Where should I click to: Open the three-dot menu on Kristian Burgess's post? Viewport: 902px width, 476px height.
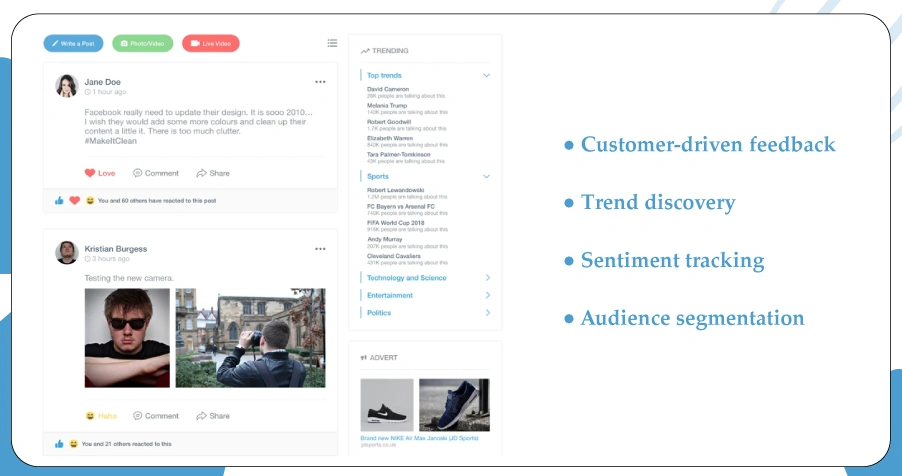tap(320, 249)
